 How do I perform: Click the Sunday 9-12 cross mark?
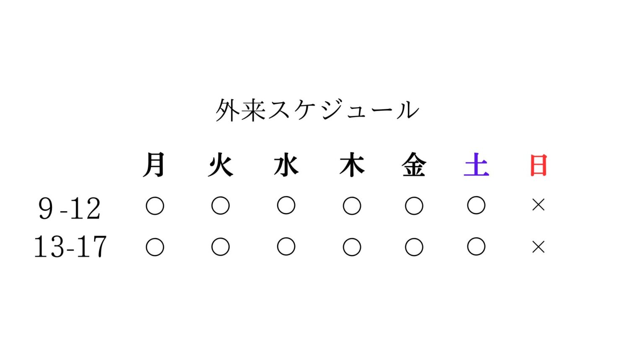click(x=538, y=205)
